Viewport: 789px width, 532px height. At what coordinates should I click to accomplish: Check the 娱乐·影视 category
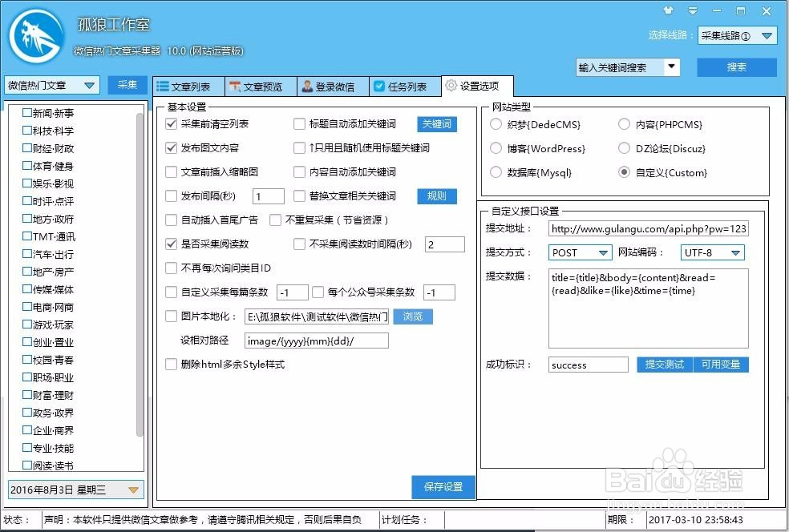(x=27, y=183)
